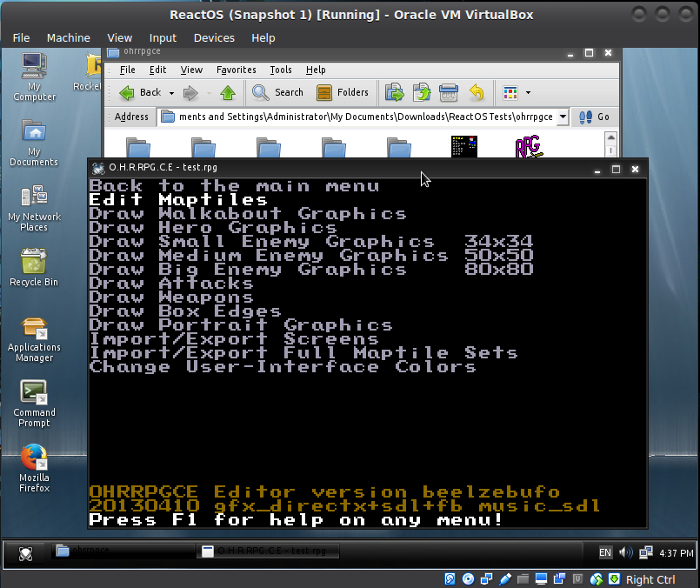Click the Undo arrow in the Explorer toolbar

(x=477, y=92)
